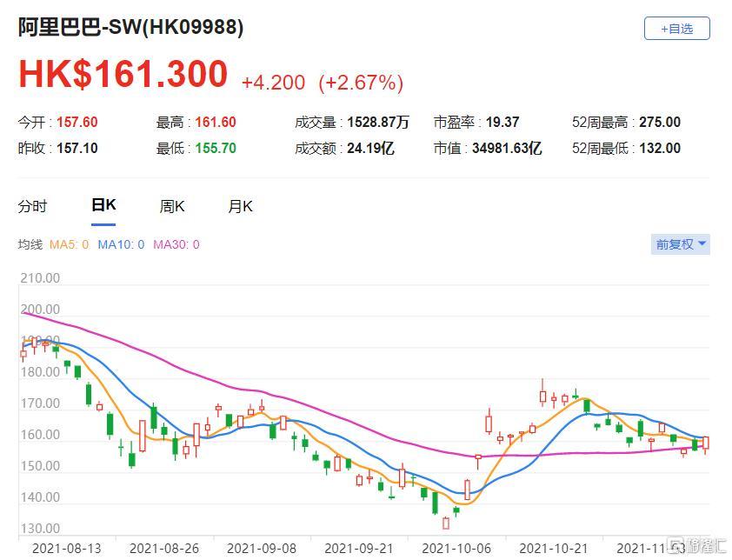Switch to 分时 chart tab
Screen dimensions: 732x560
point(33,206)
